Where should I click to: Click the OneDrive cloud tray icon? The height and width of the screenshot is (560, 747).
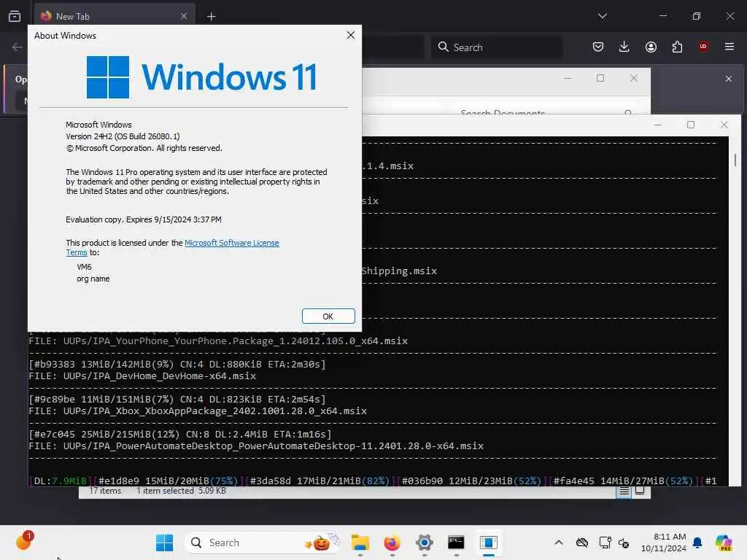[x=581, y=542]
